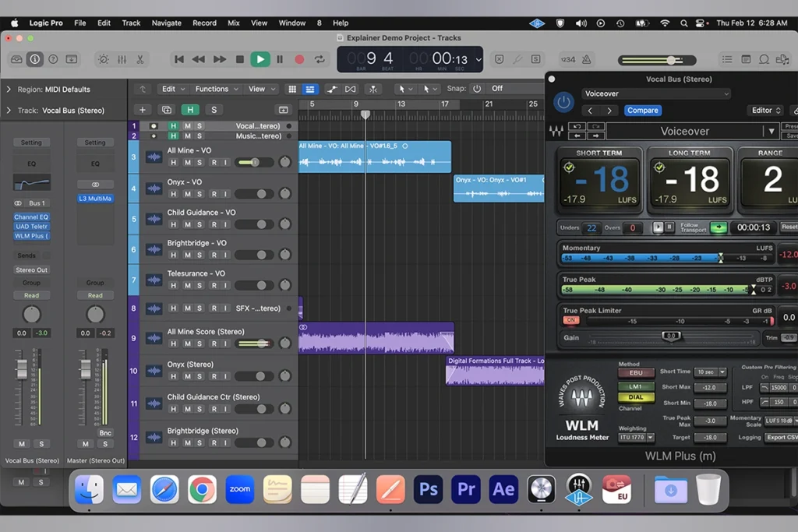This screenshot has width=798, height=532.
Task: Select the Digital Formations Full Track region
Action: (495, 371)
